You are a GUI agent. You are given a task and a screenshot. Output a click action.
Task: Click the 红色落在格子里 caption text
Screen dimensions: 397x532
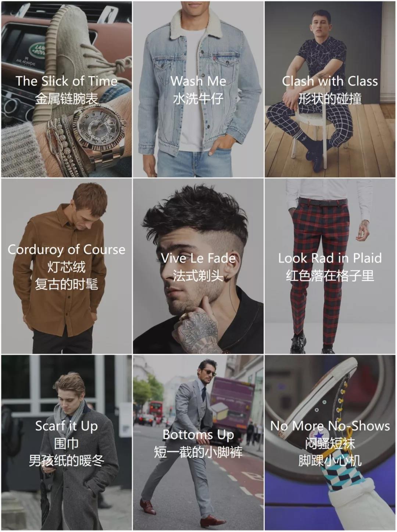click(330, 275)
